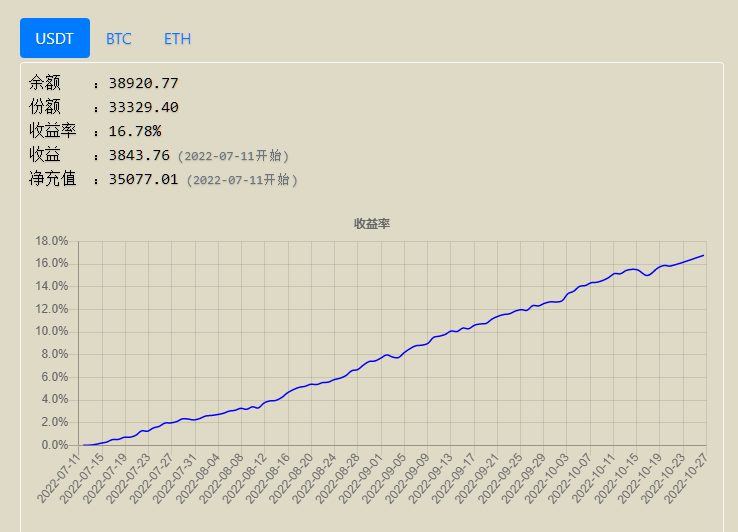
Task: Click the 18.0% y-axis label
Action: pyautogui.click(x=52, y=241)
